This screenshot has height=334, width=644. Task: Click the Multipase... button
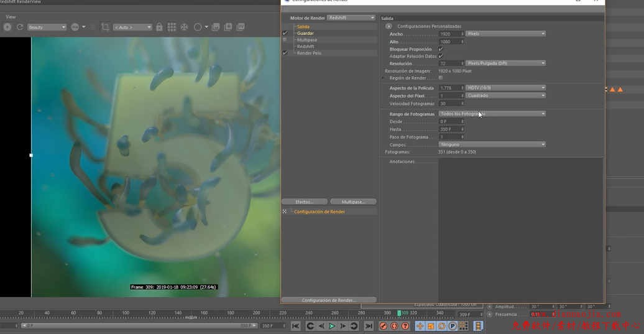pos(352,202)
